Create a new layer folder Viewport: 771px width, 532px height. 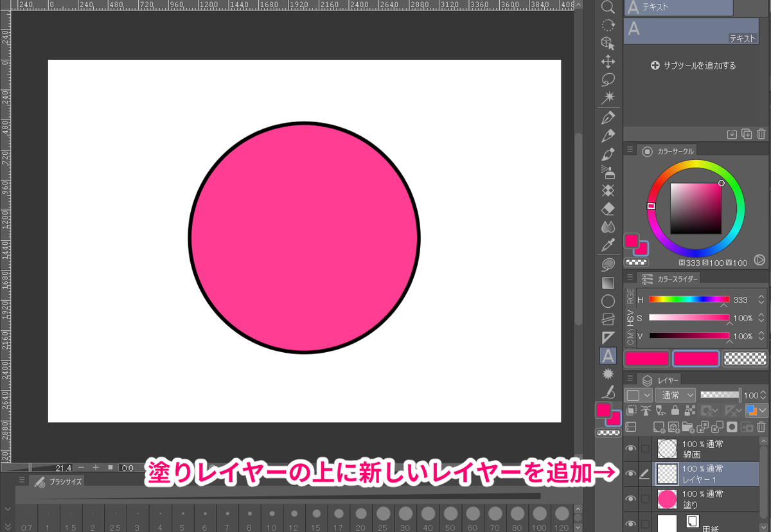coord(688,428)
